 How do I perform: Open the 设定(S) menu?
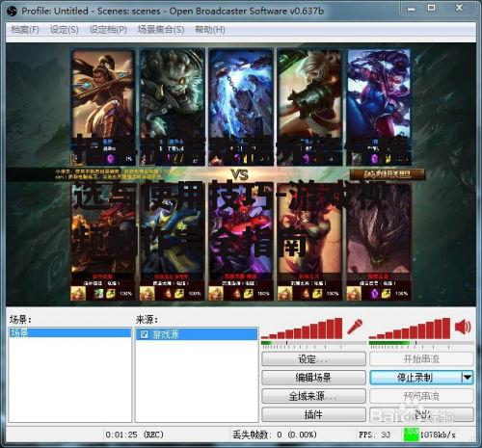point(65,30)
